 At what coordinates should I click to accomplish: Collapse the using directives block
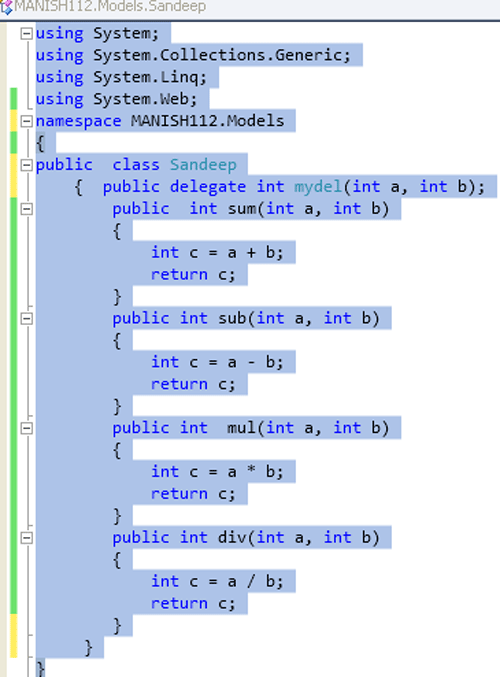pyautogui.click(x=27, y=33)
